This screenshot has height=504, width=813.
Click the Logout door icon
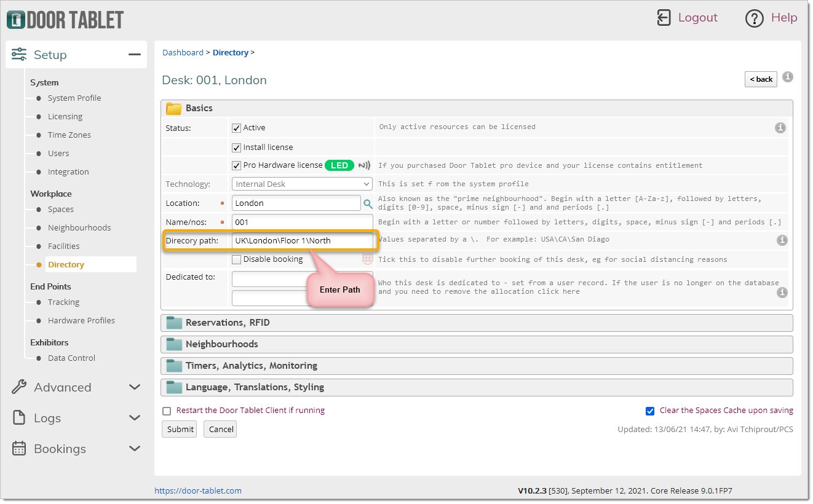(x=664, y=18)
